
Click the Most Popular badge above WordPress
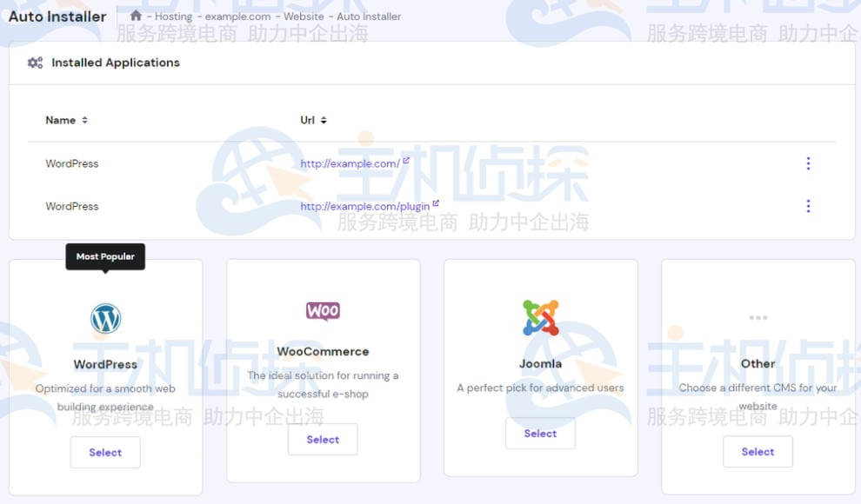(105, 256)
